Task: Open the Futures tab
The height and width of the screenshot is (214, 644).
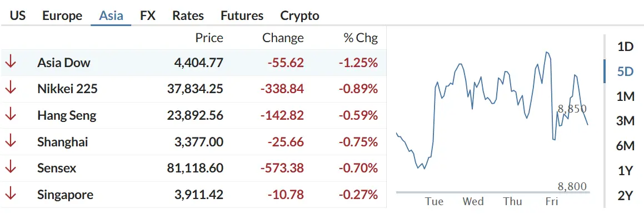Action: coord(242,16)
